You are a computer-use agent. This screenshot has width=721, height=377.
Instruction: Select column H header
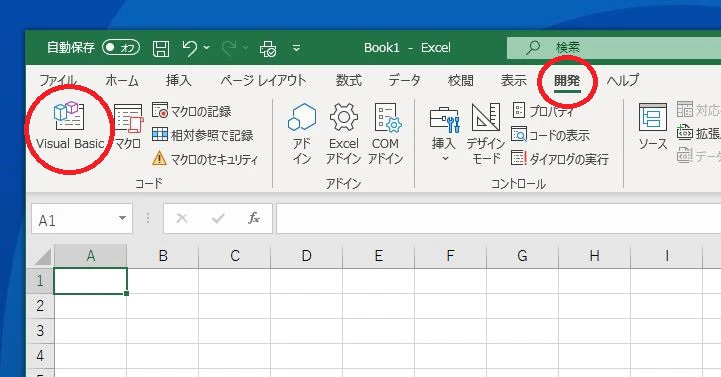tap(595, 256)
